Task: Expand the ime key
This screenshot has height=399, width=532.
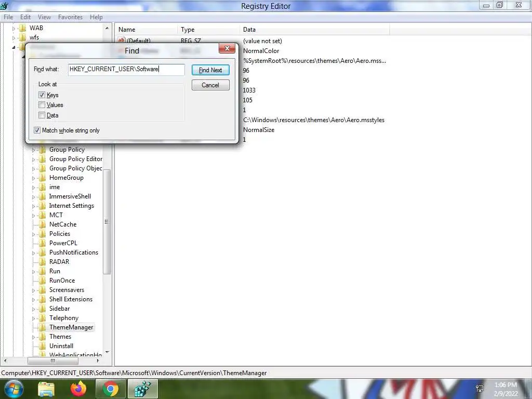Action: (33, 188)
